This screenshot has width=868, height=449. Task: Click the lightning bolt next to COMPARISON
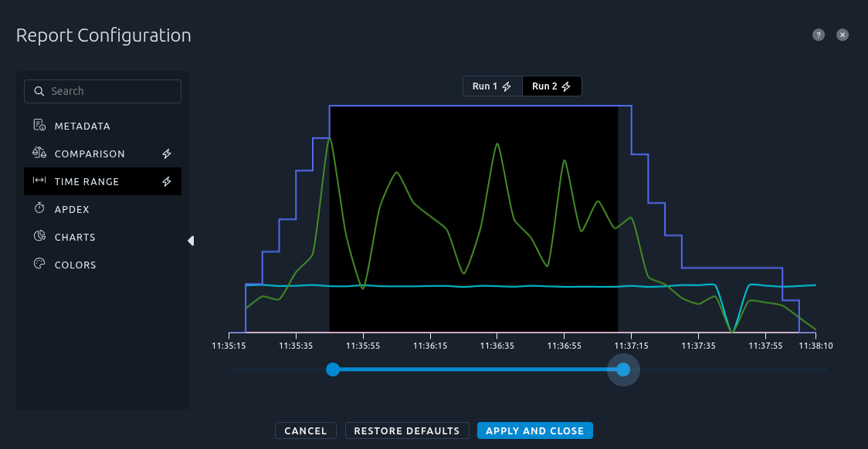coord(167,154)
